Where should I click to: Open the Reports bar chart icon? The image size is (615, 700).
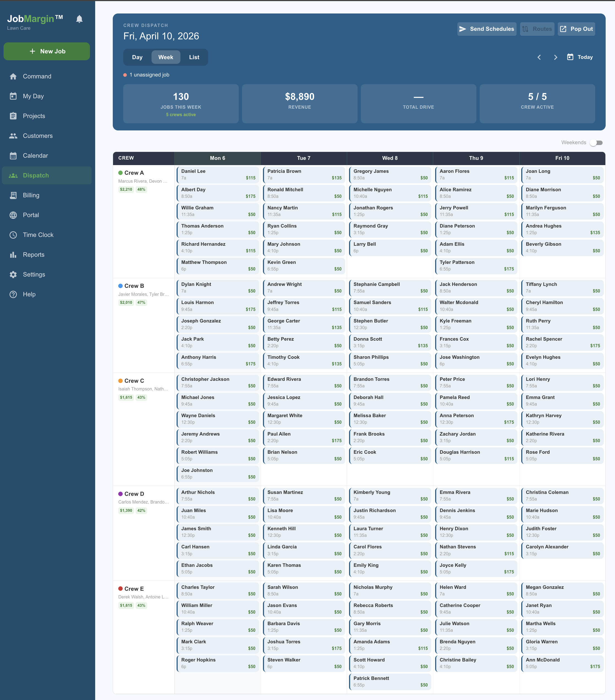[x=13, y=255]
